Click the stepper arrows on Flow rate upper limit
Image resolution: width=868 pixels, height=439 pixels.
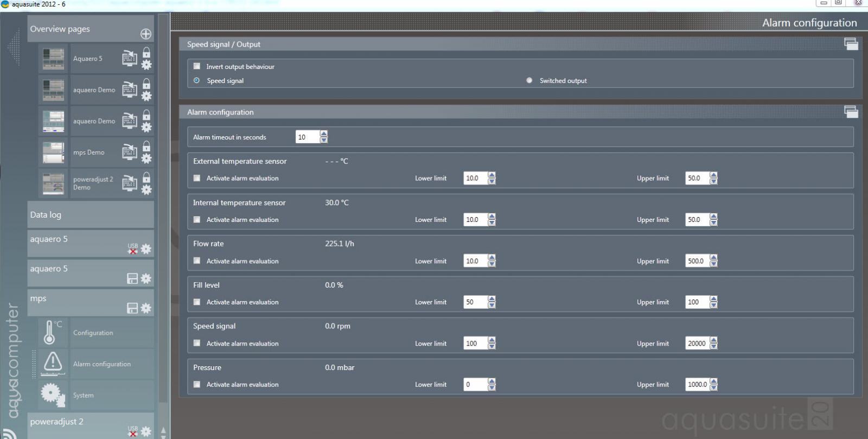tap(713, 260)
